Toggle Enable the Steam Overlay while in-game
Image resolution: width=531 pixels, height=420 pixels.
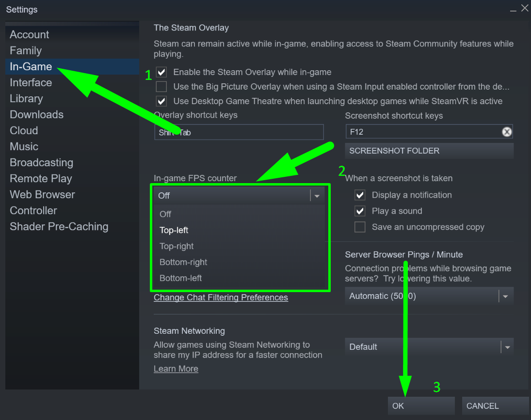coord(161,72)
